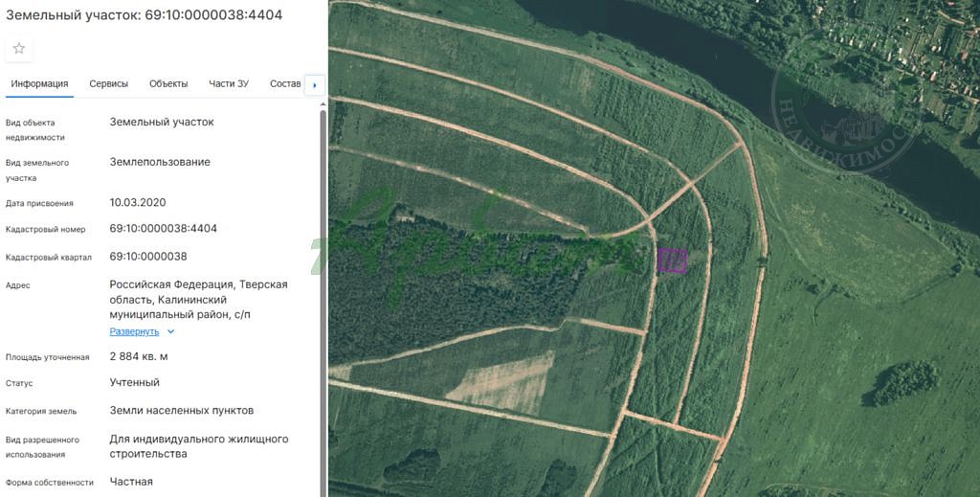Click the info panel vertical scrollbar
Screen dimensions: 980x497
tap(323, 287)
